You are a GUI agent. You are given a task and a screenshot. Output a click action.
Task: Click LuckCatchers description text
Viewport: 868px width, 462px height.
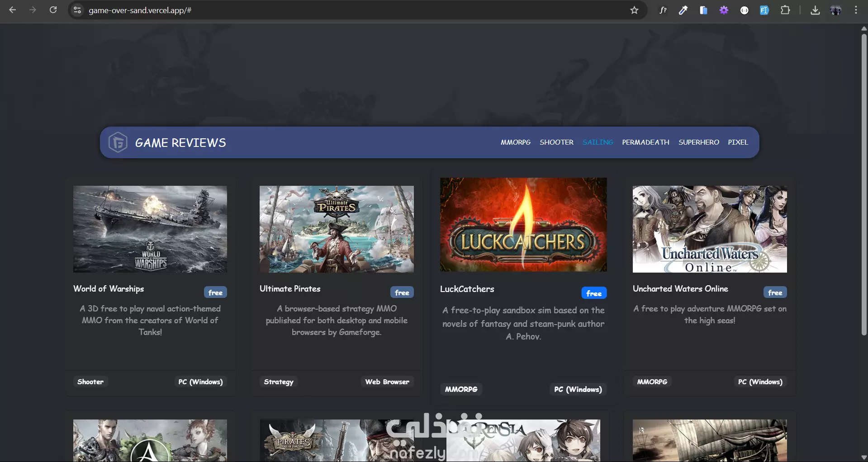[523, 323]
